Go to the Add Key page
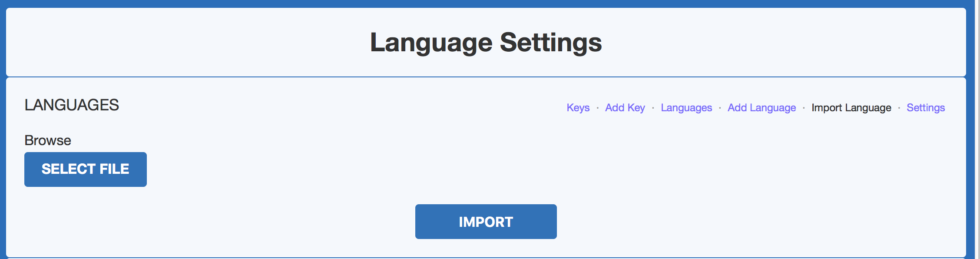The width and height of the screenshot is (980, 259). point(625,108)
